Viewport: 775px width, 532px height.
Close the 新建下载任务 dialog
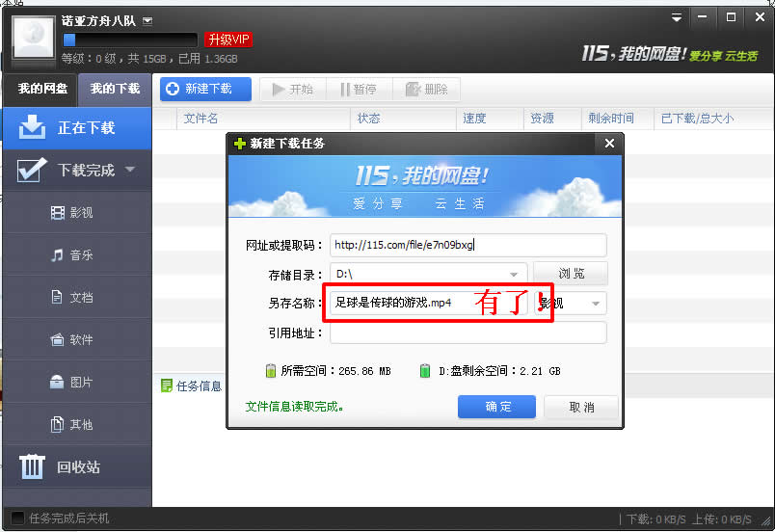[609, 144]
